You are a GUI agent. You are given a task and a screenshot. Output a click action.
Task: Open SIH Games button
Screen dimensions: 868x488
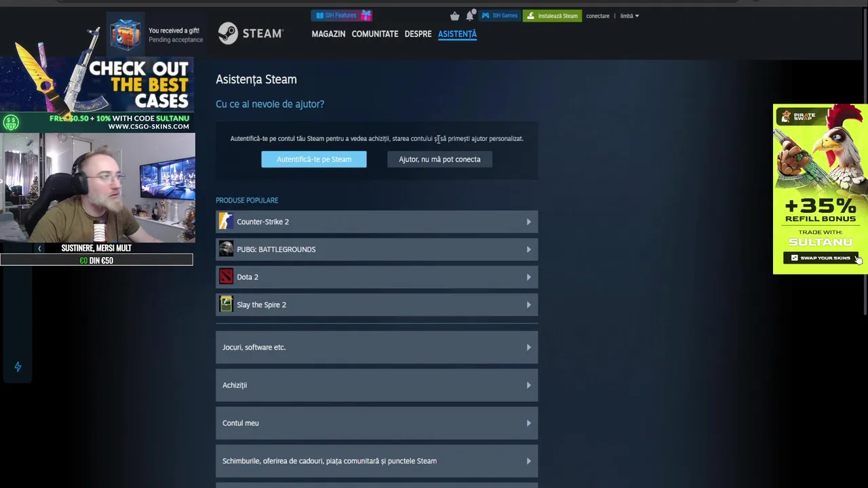500,16
